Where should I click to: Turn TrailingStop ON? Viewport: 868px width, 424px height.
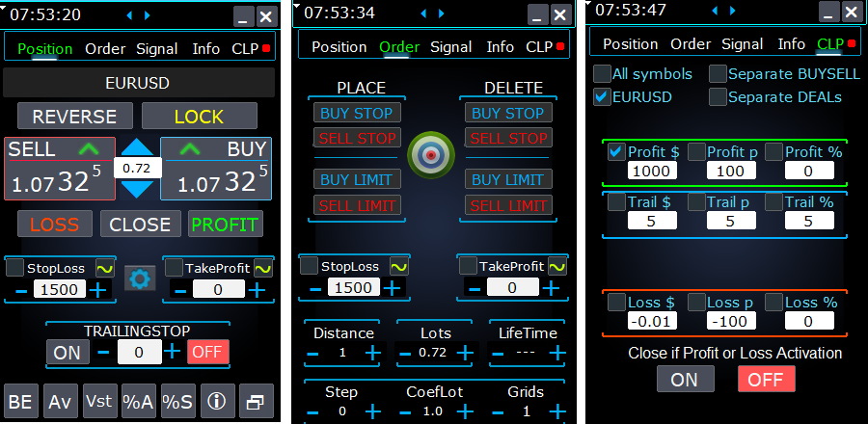click(x=68, y=352)
